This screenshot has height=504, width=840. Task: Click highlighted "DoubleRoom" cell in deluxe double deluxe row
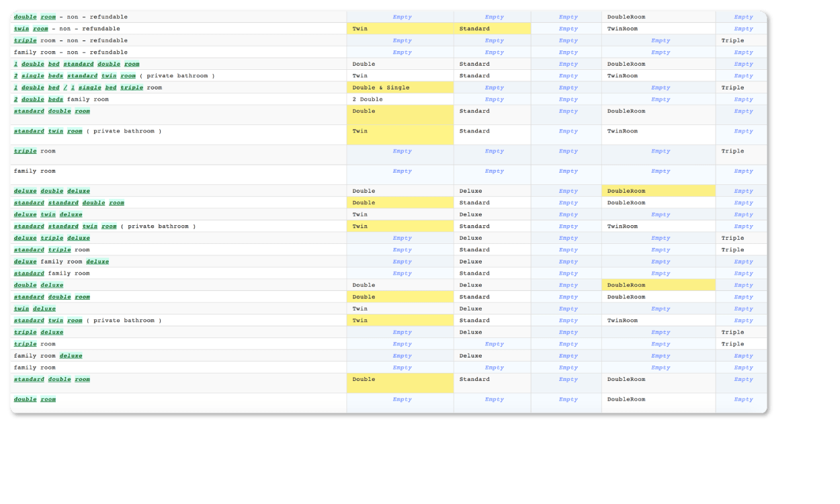pyautogui.click(x=658, y=191)
